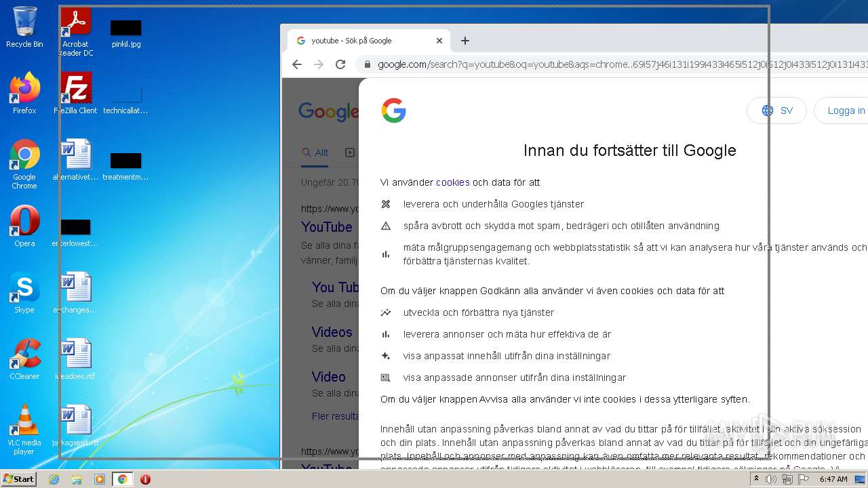Select the youtube - Sök på Google tab
The height and width of the screenshot is (488, 868).
[368, 41]
